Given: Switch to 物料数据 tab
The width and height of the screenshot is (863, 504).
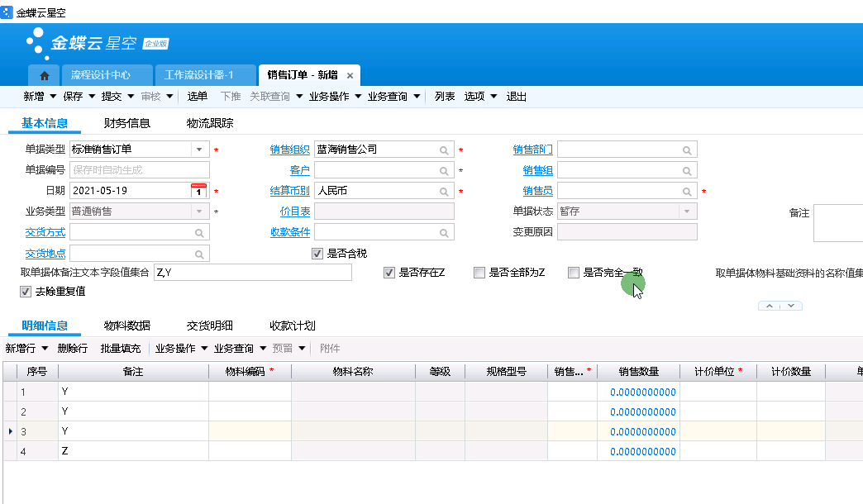Looking at the screenshot, I should pyautogui.click(x=127, y=326).
